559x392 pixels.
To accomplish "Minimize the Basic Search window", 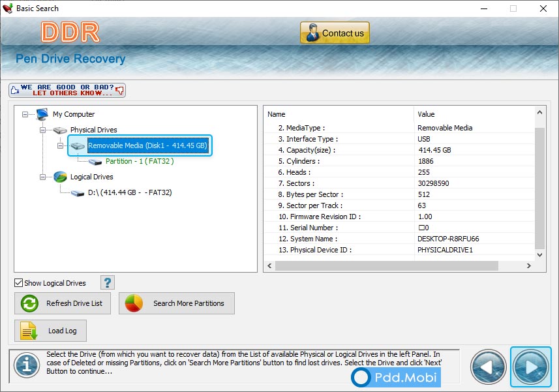I will pos(484,8).
